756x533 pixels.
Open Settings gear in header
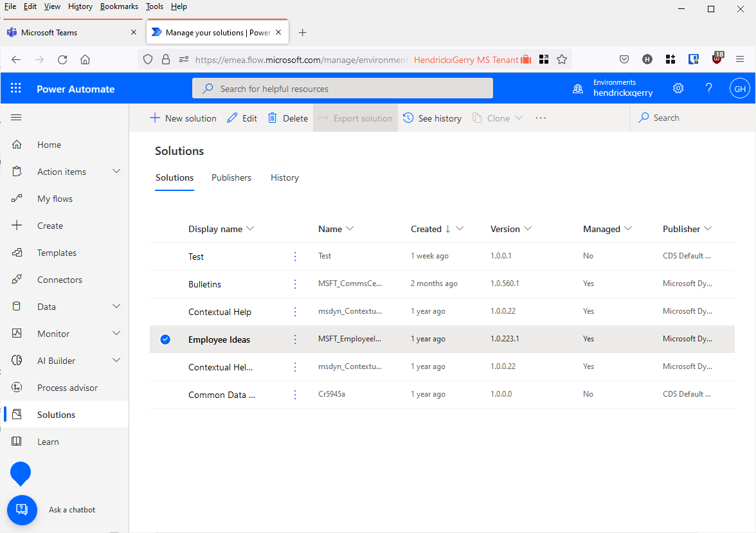tap(678, 89)
